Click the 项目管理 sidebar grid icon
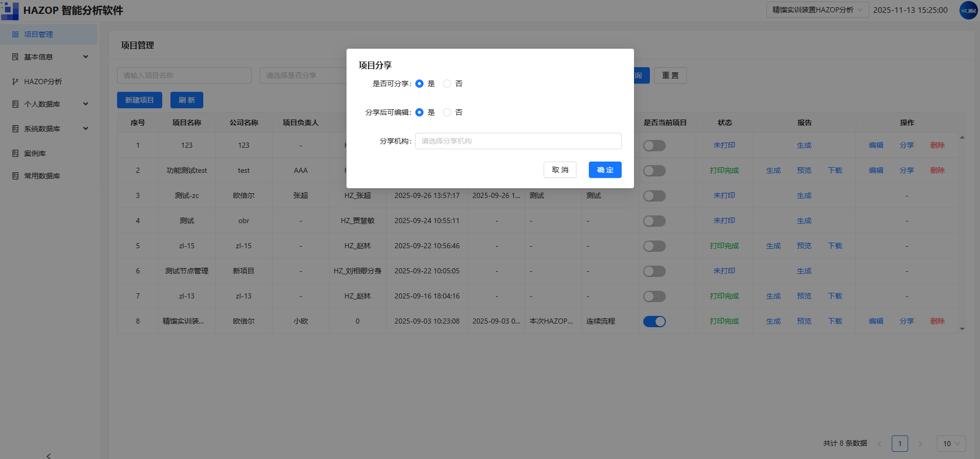The width and height of the screenshot is (980, 459). [15, 34]
